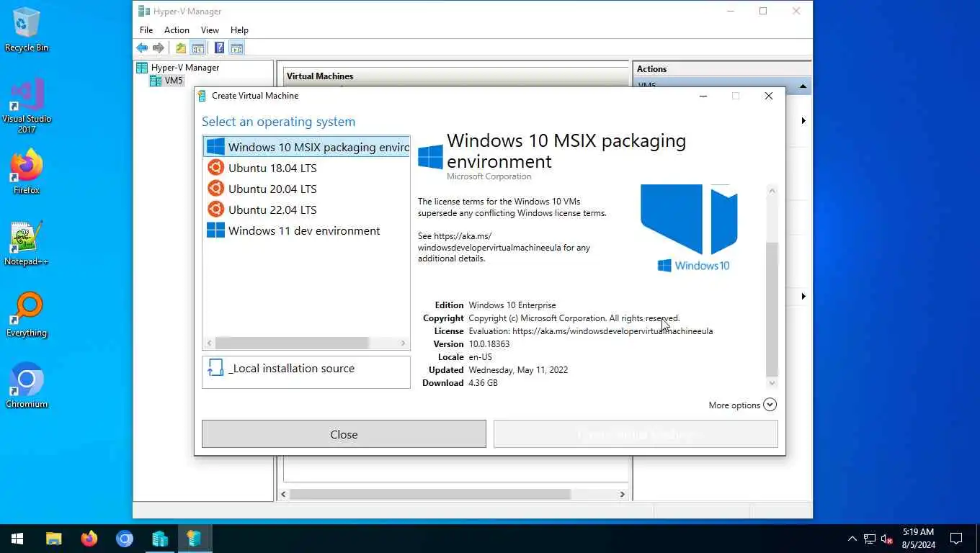Click the Version value '10.0.18363'
This screenshot has width=980, height=553.
point(489,344)
